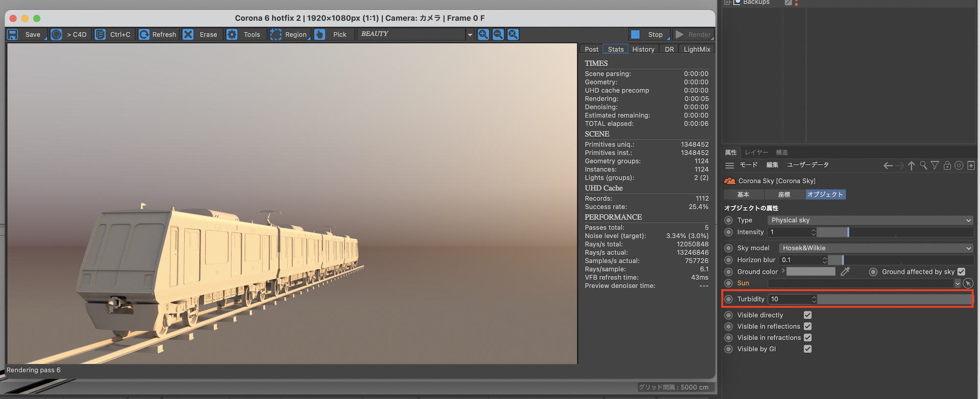The image size is (980, 399).
Task: Click the attribute panel filter funnel icon
Action: [x=935, y=166]
